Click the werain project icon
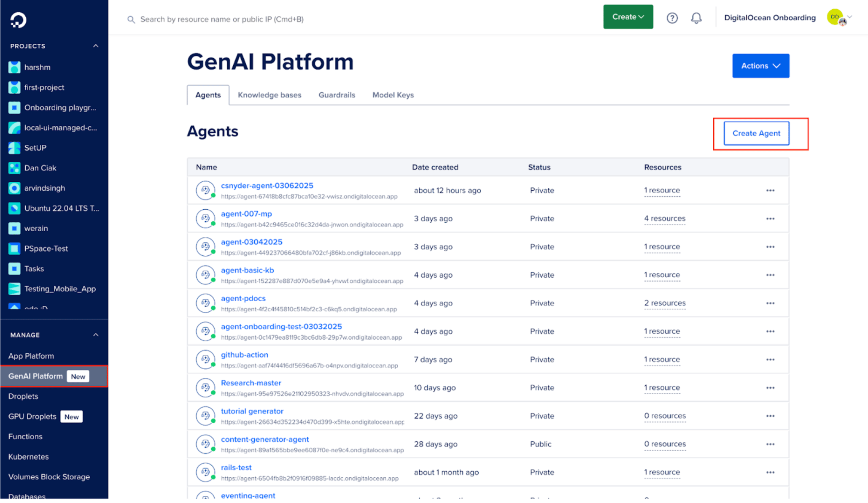This screenshot has width=868, height=503. [x=14, y=228]
